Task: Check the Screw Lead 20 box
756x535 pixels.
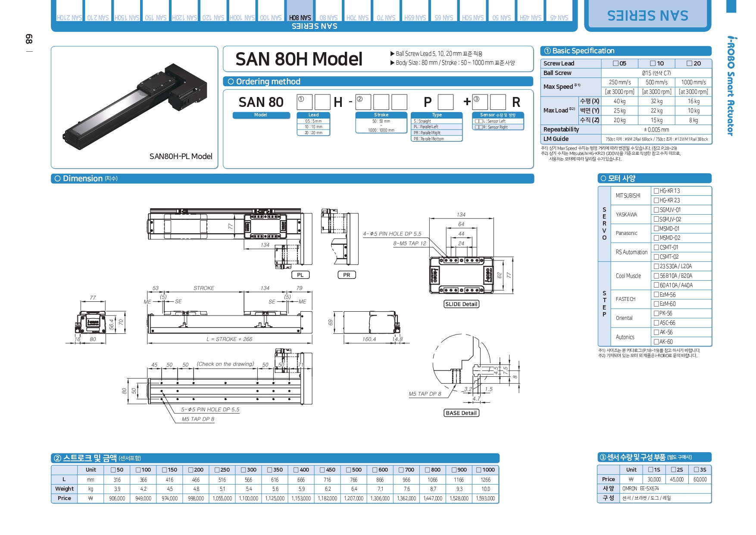Action: 690,63
